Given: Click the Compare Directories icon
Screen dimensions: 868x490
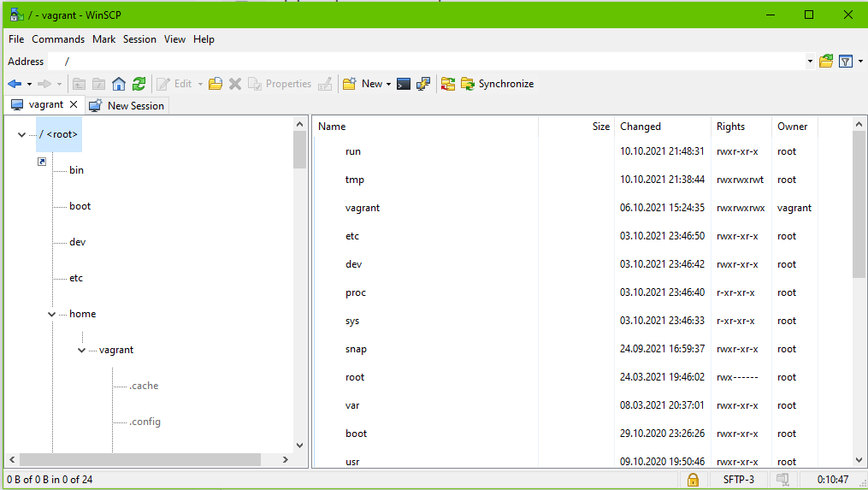Looking at the screenshot, I should [x=448, y=84].
